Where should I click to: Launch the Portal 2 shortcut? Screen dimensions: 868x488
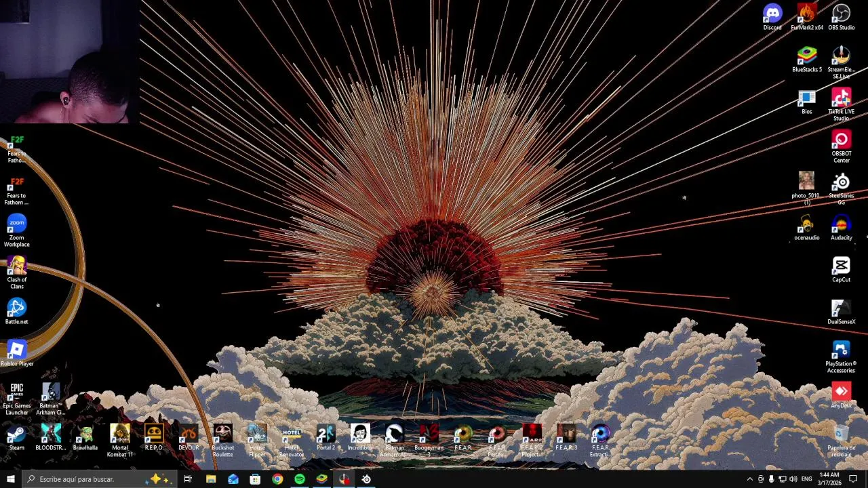tap(325, 438)
